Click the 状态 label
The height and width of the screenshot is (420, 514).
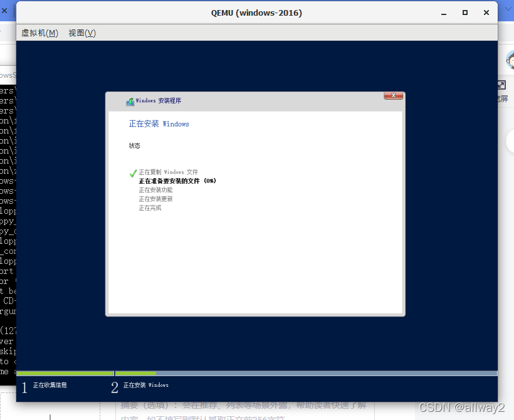(x=134, y=146)
